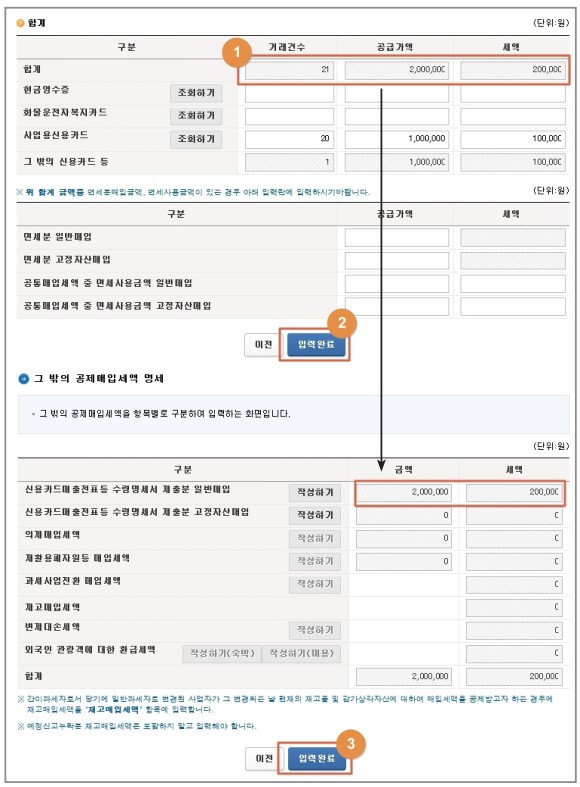This screenshot has height=787, width=580.
Task: Click 면세분 일반매입 세액 disabled field
Action: 513,237
